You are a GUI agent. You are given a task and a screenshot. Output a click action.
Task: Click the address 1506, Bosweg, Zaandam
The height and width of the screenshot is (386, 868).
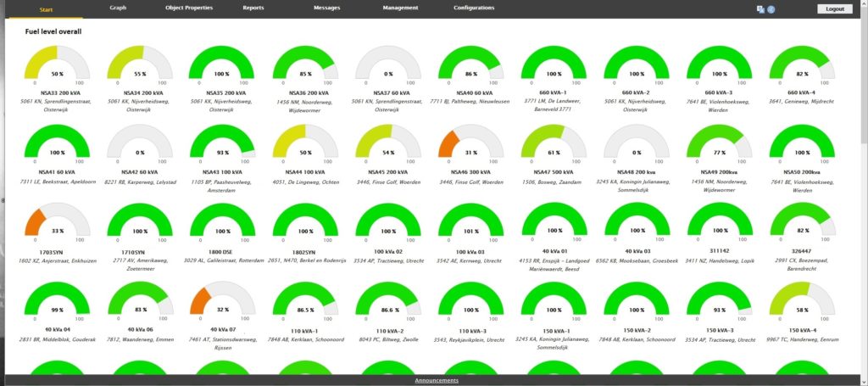pos(554,182)
